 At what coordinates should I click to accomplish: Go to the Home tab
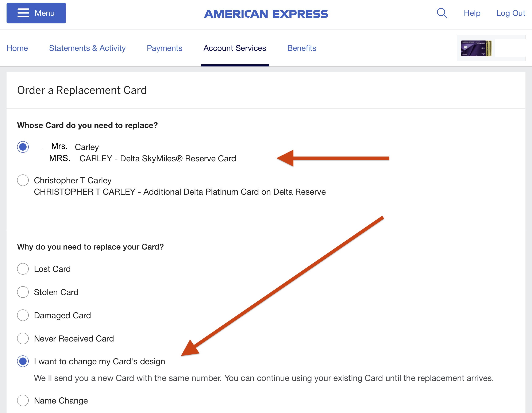pos(17,48)
